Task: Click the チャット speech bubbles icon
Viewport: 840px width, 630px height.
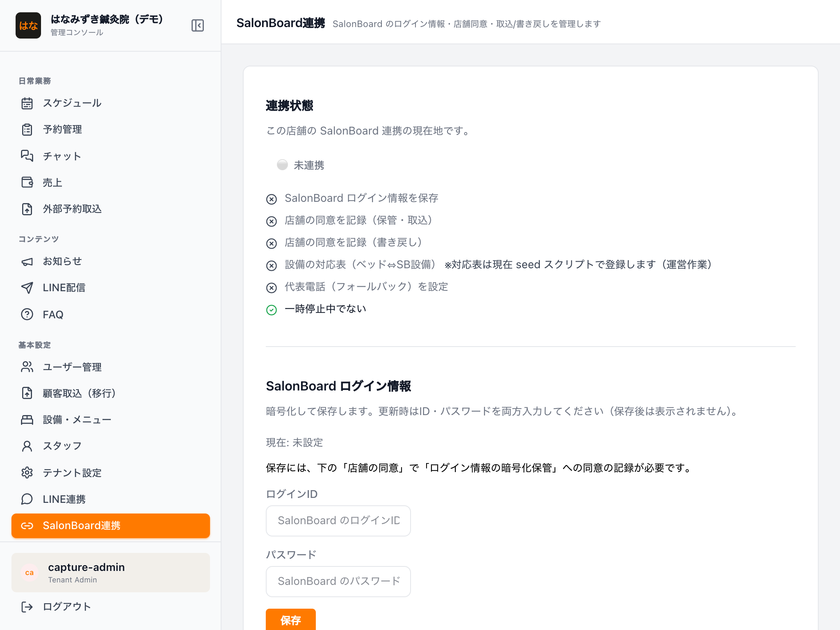Action: pos(27,156)
